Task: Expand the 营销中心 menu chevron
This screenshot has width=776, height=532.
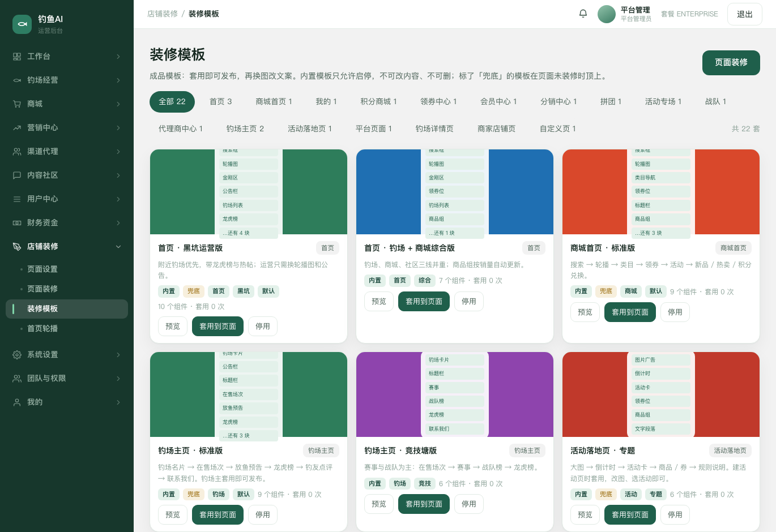Action: pyautogui.click(x=118, y=128)
